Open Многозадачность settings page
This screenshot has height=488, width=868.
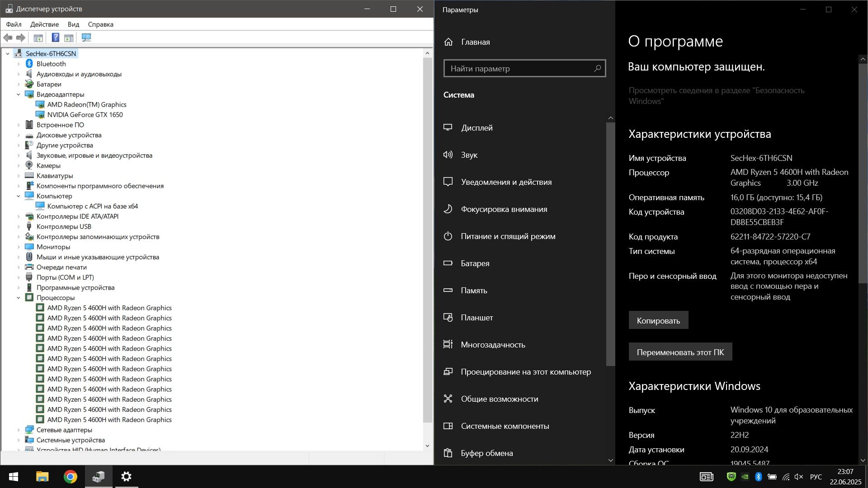(520, 345)
